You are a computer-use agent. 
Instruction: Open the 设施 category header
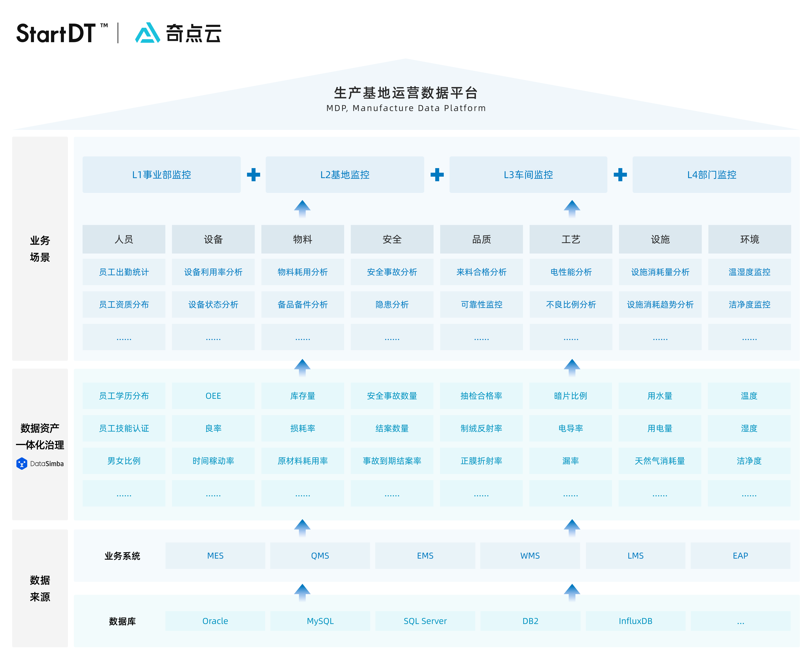660,239
